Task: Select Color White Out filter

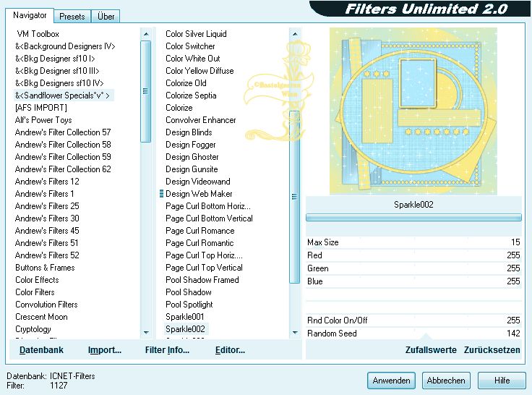Action: [193, 59]
